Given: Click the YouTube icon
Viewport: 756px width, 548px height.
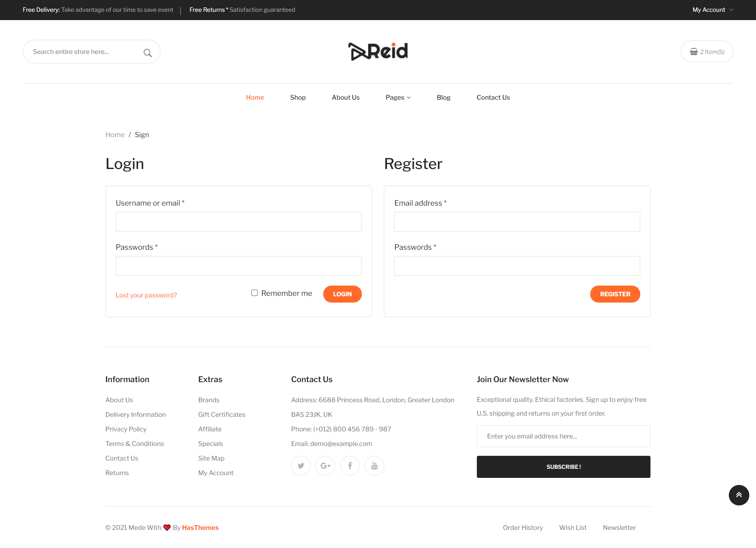Looking at the screenshot, I should click(374, 465).
